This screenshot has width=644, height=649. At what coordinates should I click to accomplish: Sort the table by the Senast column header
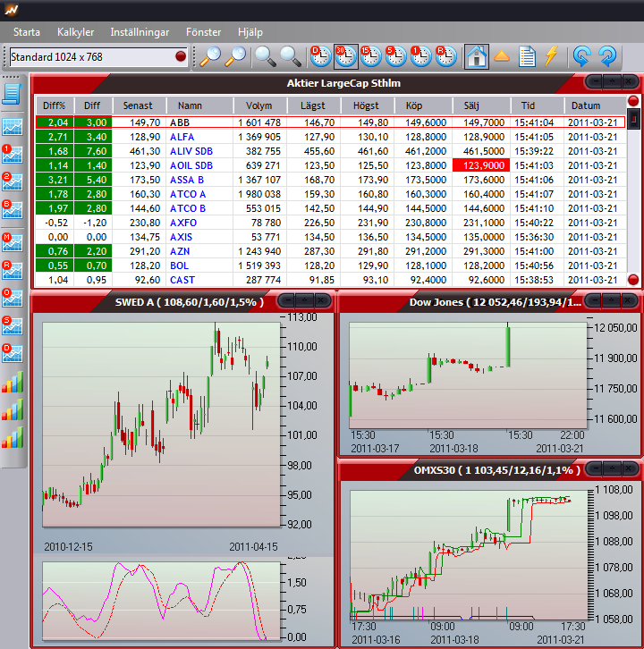click(139, 105)
